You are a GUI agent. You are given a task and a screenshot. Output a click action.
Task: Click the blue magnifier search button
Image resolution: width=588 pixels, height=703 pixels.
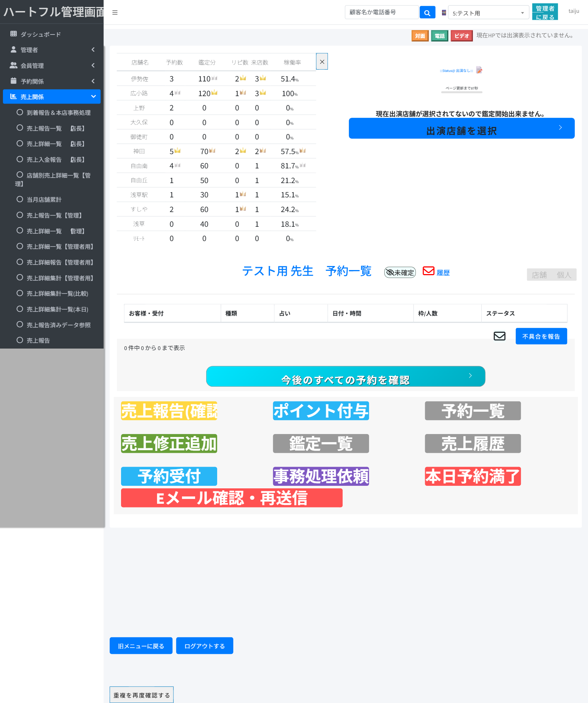pyautogui.click(x=427, y=12)
